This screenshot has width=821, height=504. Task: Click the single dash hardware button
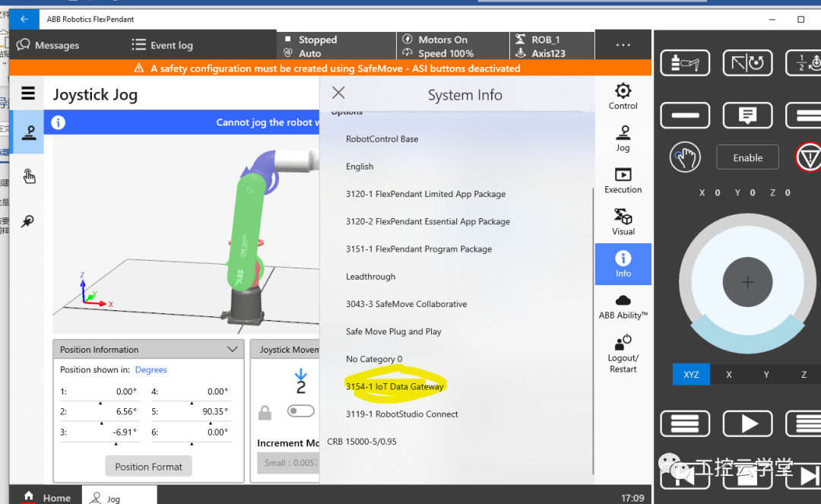[685, 115]
